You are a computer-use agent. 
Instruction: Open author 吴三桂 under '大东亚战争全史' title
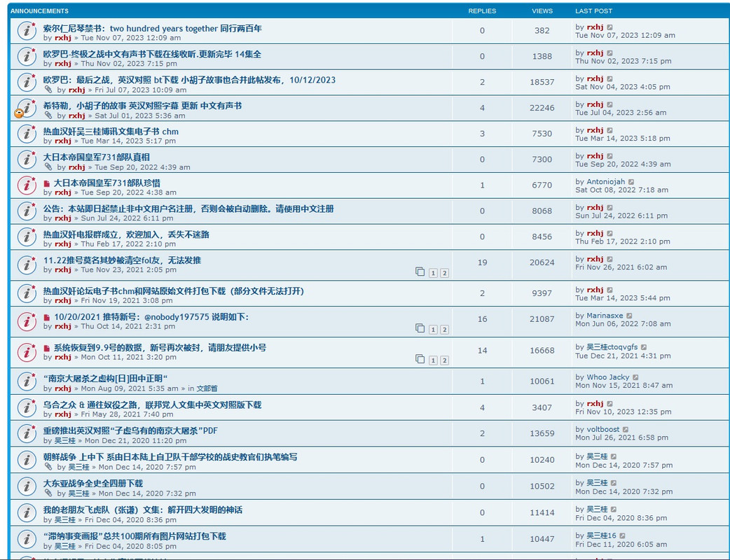tap(78, 493)
